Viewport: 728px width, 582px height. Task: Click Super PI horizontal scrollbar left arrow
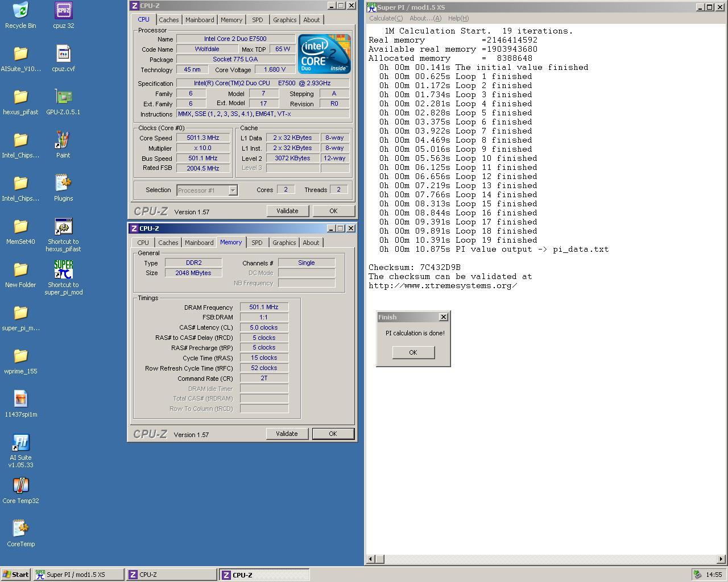[370, 559]
